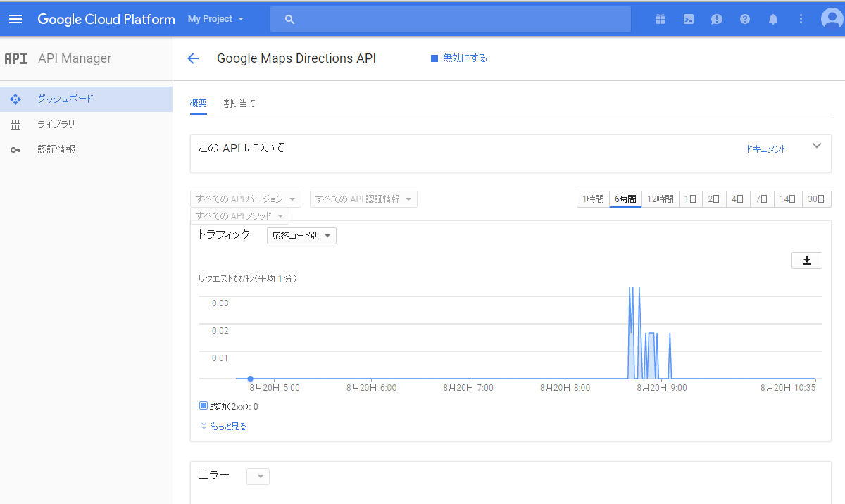The height and width of the screenshot is (504, 845).
Task: Click the リクエスト数/秒 chart caption
Action: (x=248, y=279)
